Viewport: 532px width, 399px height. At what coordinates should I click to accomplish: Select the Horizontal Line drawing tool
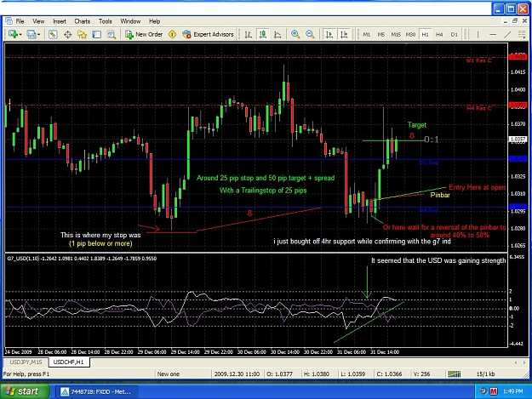click(x=493, y=34)
